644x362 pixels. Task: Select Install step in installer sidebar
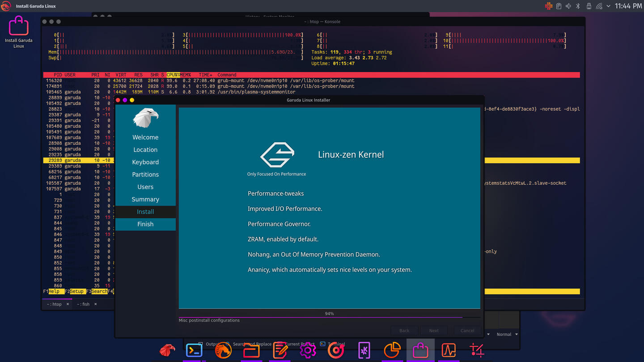(x=145, y=212)
